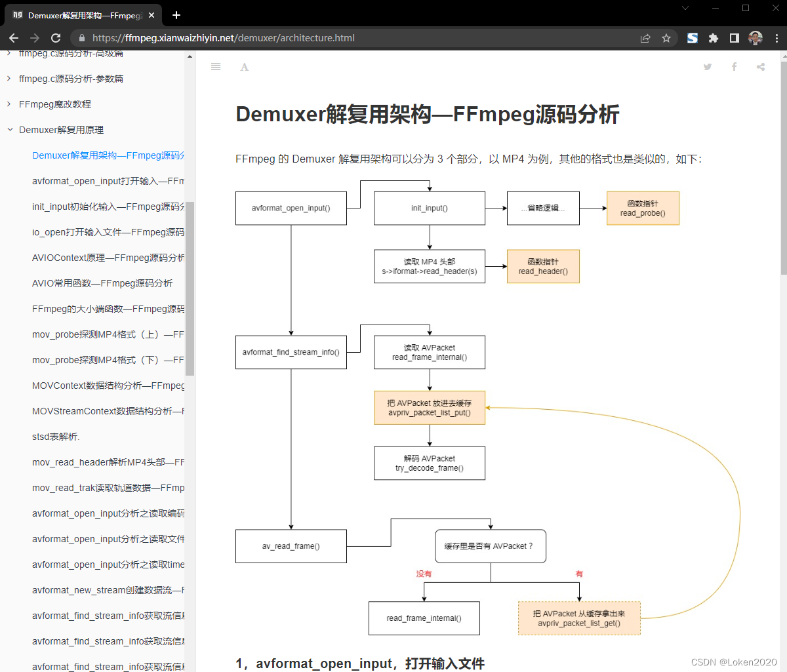Open the browser profile avatar
This screenshot has height=672, width=787.
756,38
